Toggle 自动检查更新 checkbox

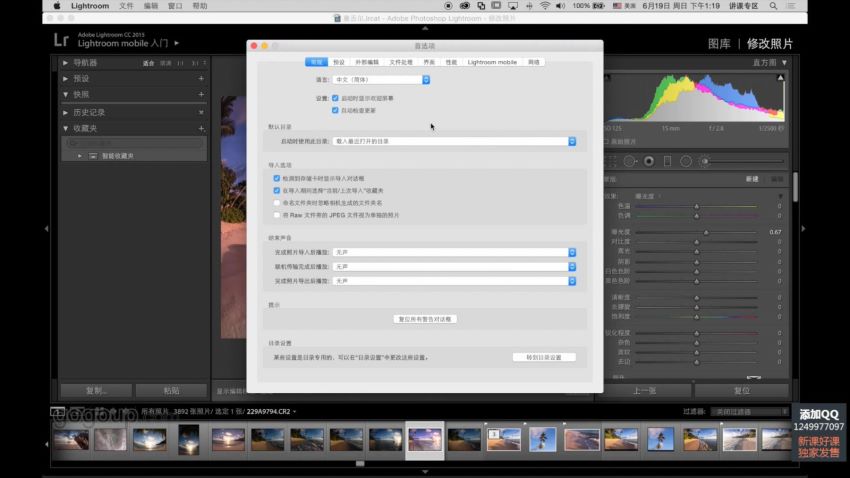coord(335,110)
